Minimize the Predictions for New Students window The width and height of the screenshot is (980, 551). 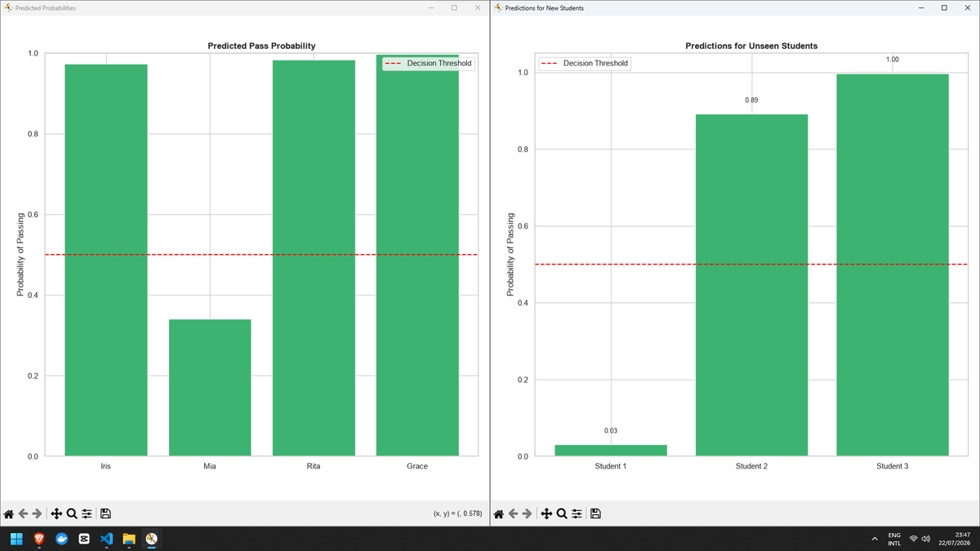[x=920, y=8]
